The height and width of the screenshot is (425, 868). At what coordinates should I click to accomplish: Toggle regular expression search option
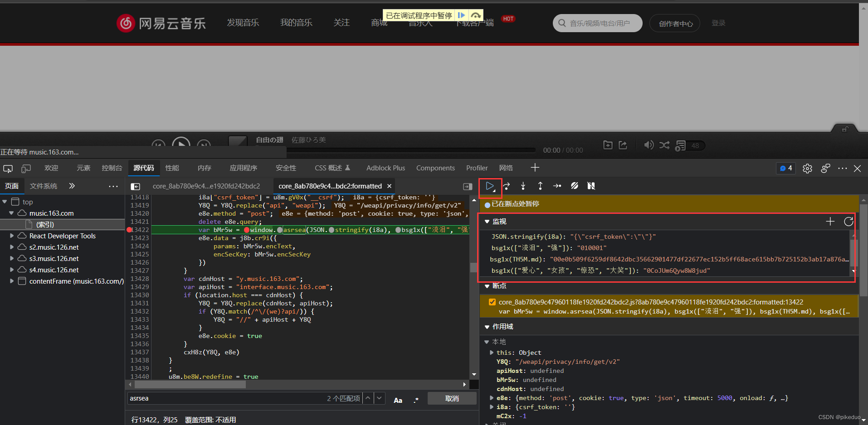point(416,400)
